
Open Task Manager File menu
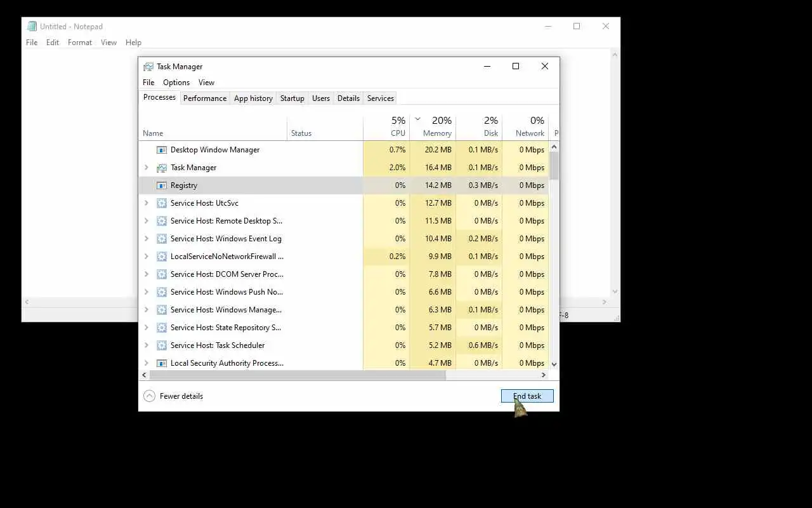click(x=148, y=83)
